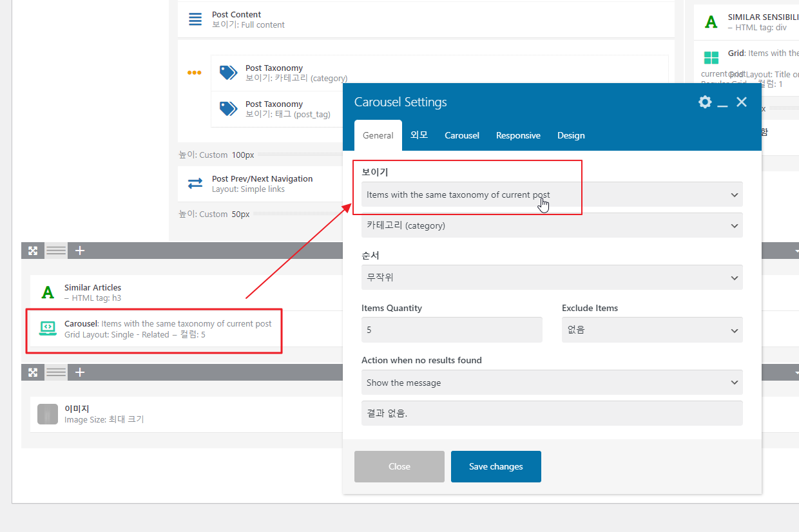Click the Items Quantity field
The image size is (799, 532).
pyautogui.click(x=452, y=330)
